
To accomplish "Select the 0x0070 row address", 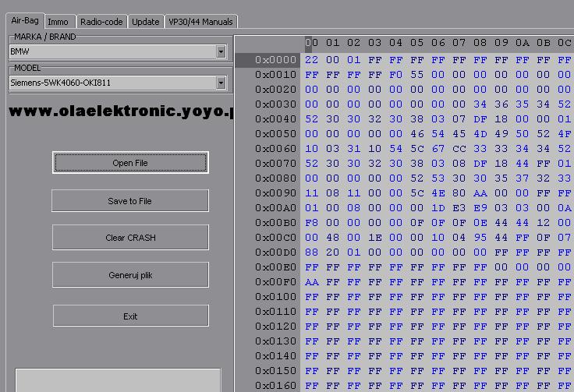I will [x=275, y=164].
